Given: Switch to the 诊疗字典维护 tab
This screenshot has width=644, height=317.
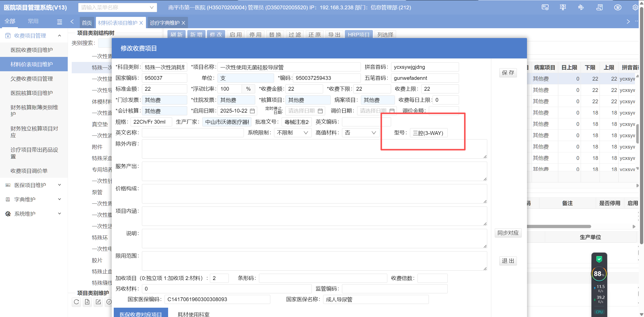Looking at the screenshot, I should point(165,23).
